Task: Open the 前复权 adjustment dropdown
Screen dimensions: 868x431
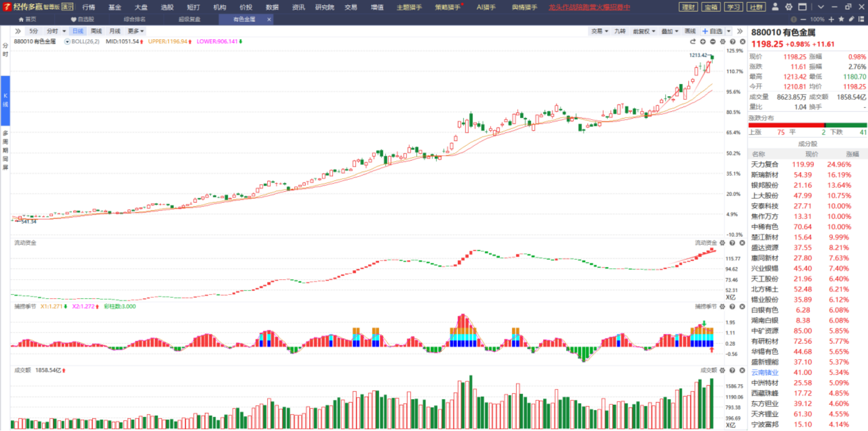Action: click(x=643, y=31)
